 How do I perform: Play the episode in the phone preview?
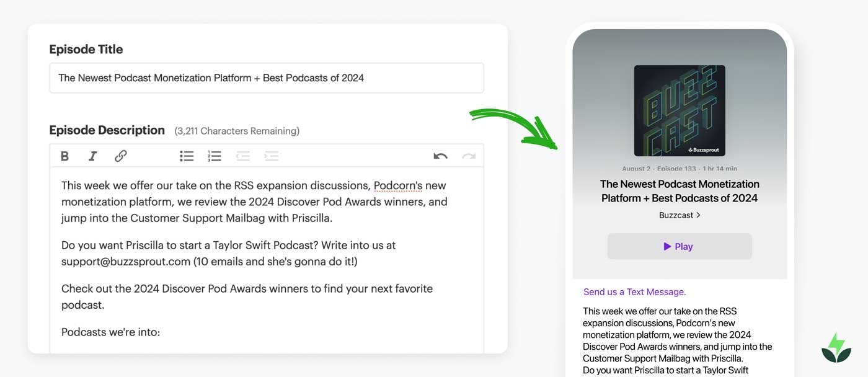pyautogui.click(x=679, y=246)
